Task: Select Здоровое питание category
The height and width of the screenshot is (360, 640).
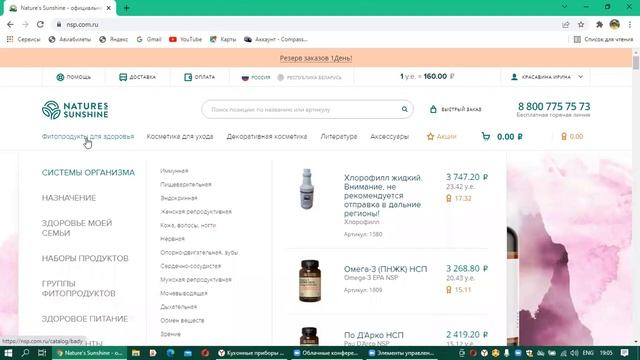Action: [85, 319]
